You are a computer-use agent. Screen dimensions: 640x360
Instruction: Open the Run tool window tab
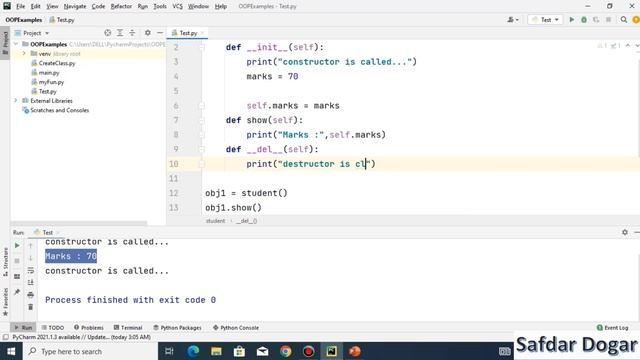click(x=24, y=327)
